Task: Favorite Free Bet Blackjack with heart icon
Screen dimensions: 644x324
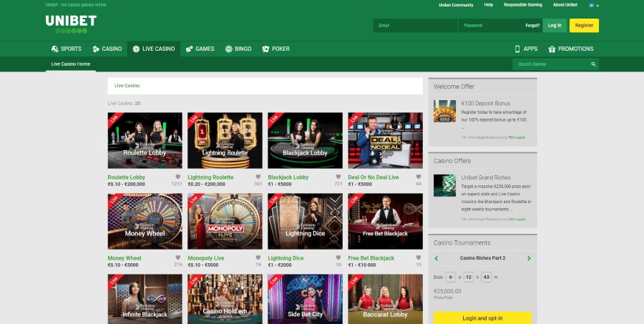Action: [x=418, y=258]
